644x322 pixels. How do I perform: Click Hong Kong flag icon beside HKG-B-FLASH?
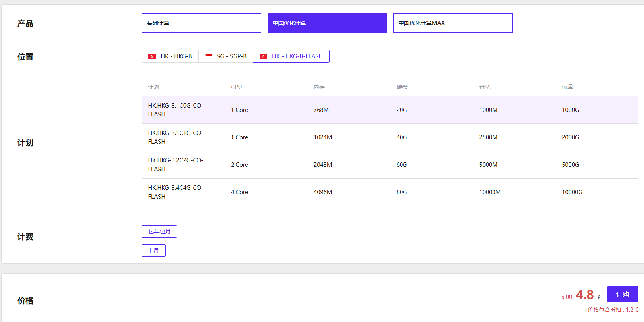click(263, 56)
